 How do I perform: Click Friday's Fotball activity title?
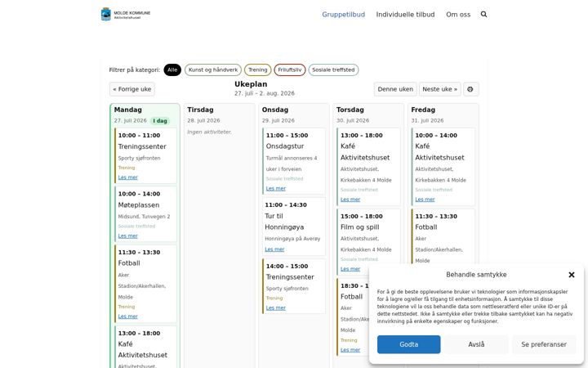click(426, 227)
